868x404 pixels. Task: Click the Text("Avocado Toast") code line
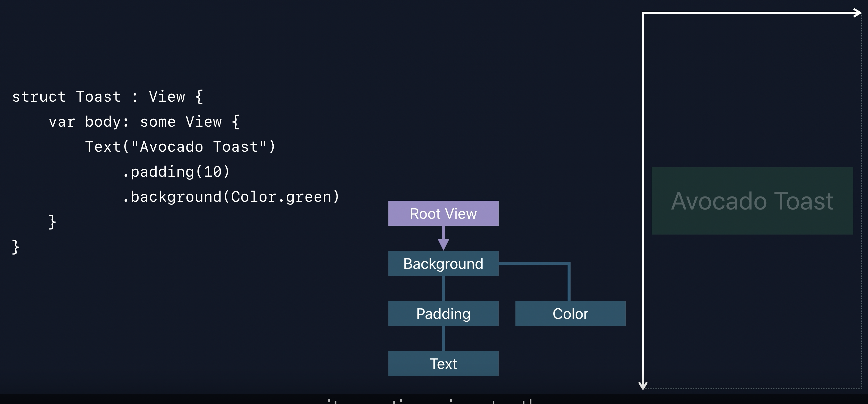coord(180,147)
